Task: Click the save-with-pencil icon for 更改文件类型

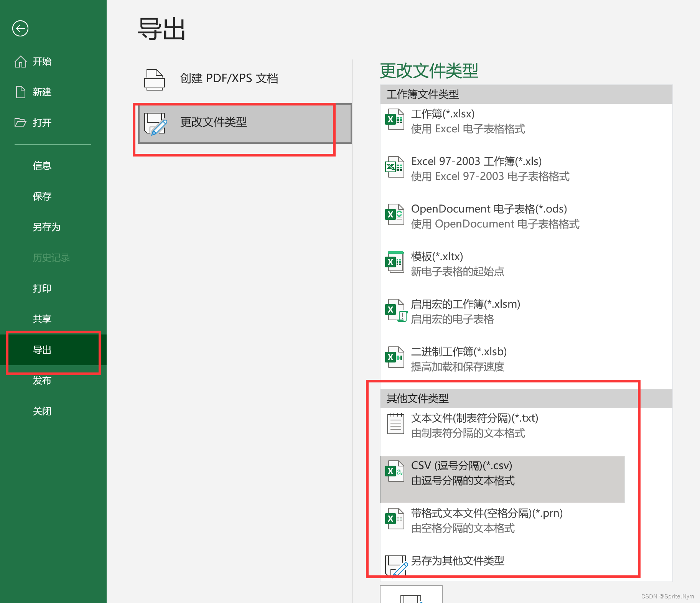Action: (155, 124)
